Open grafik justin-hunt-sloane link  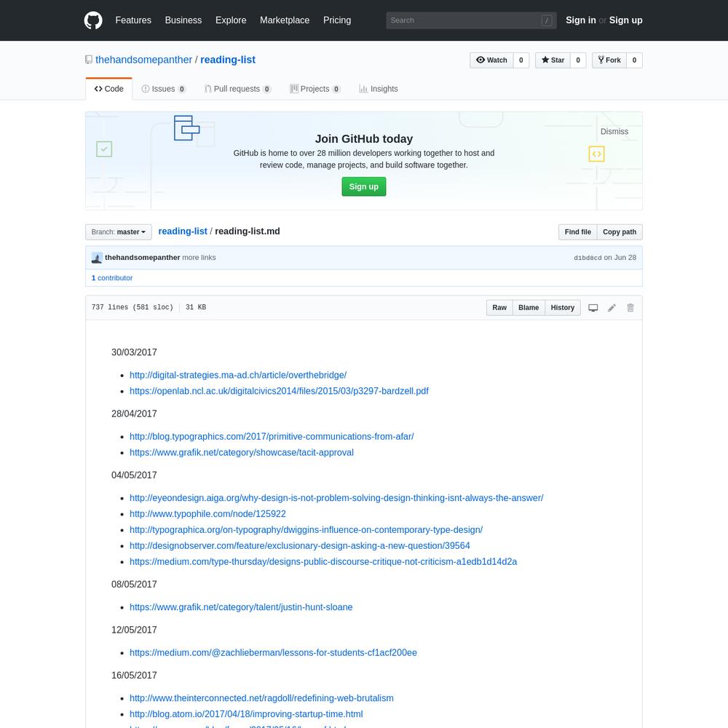click(241, 607)
